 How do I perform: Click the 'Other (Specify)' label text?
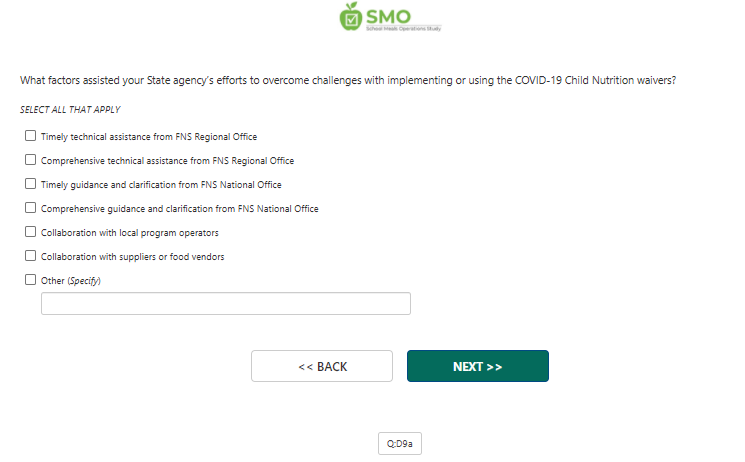click(71, 281)
